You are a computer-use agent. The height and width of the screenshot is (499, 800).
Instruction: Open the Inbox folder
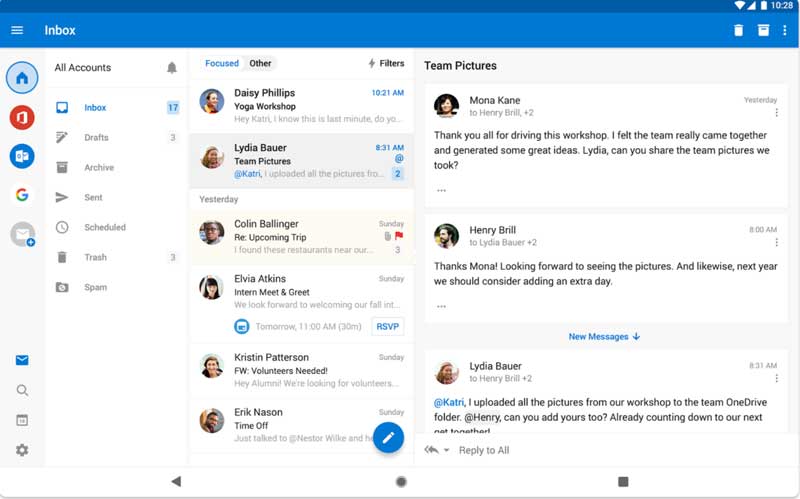coord(117,108)
